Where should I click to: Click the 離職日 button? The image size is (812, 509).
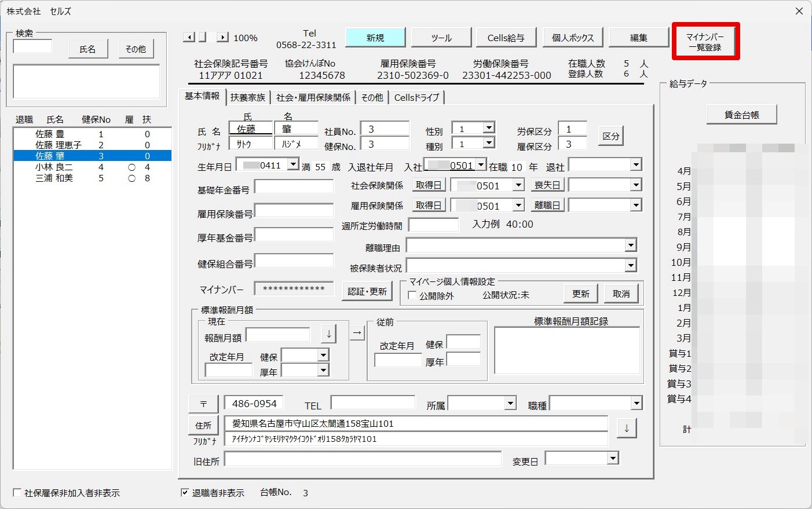point(547,206)
